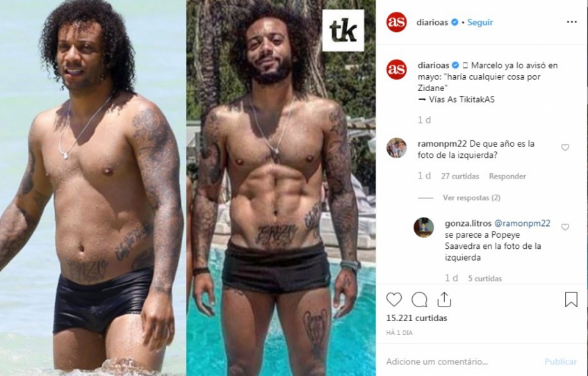Screen dimensions: 588x376
Task: Open the @ramonpm22 mention link
Action: click(522, 223)
